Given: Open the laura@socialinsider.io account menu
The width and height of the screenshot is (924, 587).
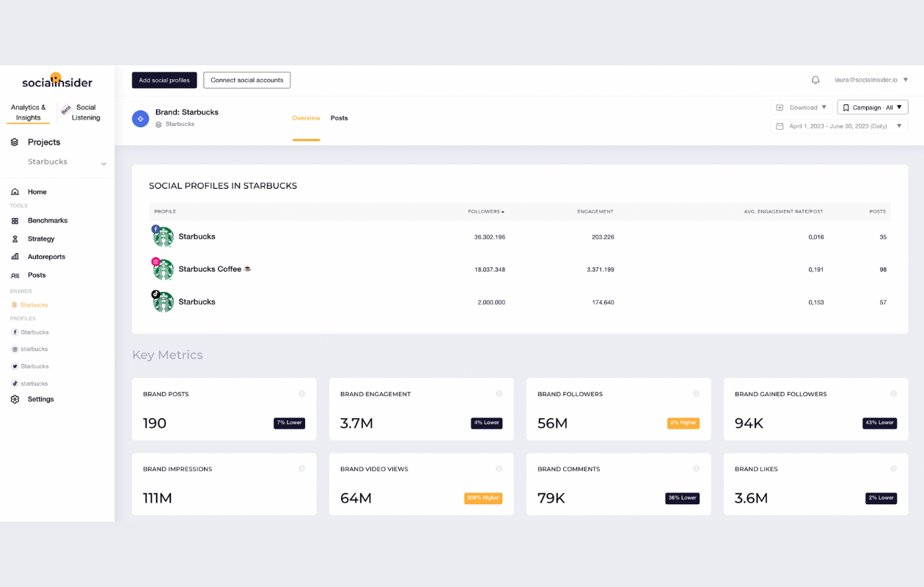Looking at the screenshot, I should click(x=871, y=80).
